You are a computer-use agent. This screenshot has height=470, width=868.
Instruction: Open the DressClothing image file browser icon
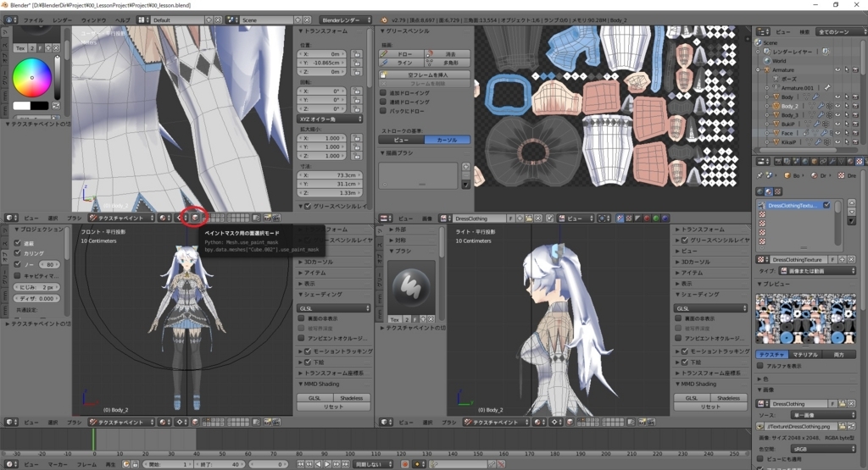click(x=529, y=218)
